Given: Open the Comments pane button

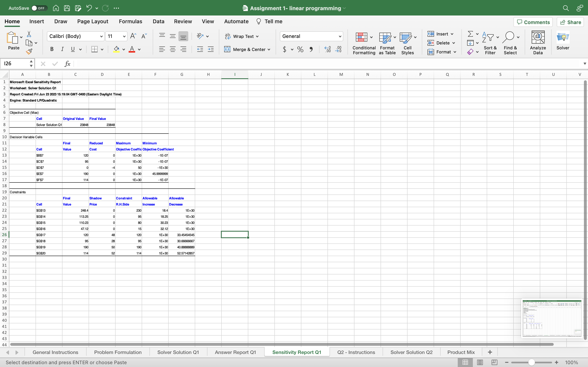Looking at the screenshot, I should (x=533, y=22).
